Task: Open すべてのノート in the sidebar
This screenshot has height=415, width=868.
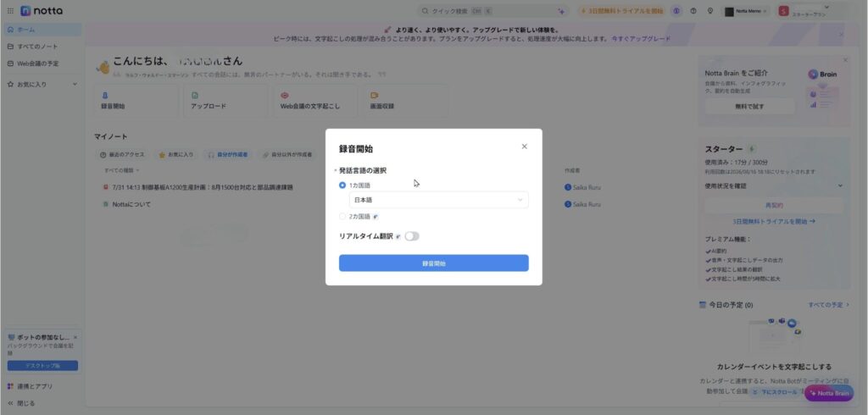Action: pos(42,47)
